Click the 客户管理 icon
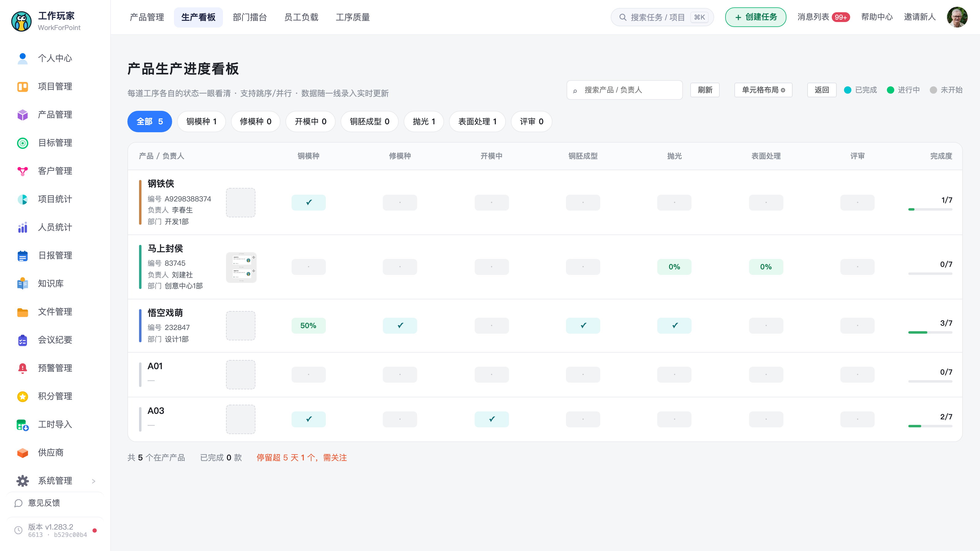 click(x=22, y=171)
